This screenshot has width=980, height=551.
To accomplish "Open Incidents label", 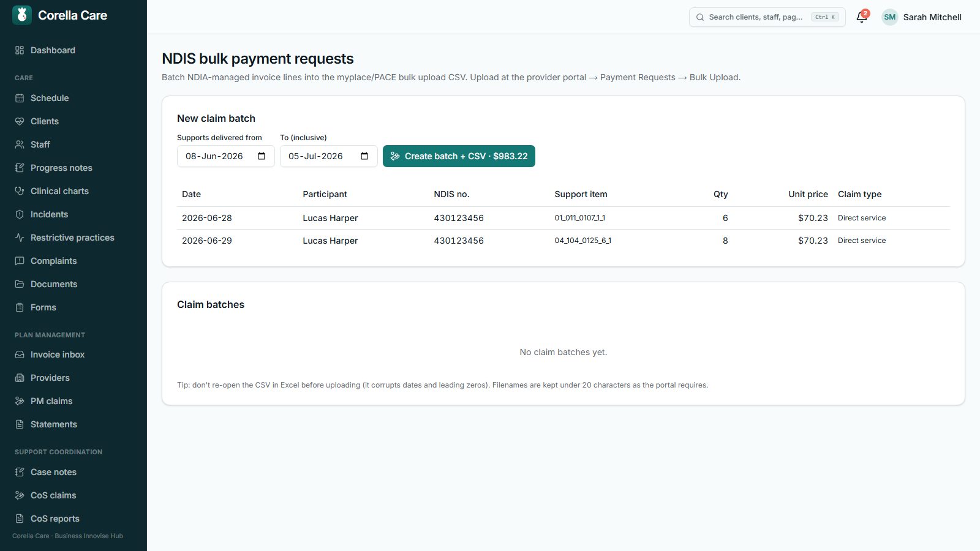I will coord(49,214).
